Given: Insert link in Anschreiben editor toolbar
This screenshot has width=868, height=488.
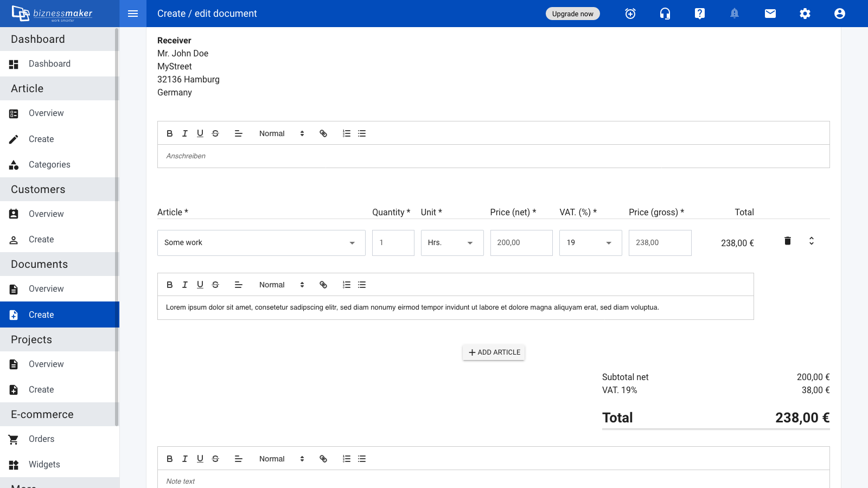Looking at the screenshot, I should click(x=323, y=133).
